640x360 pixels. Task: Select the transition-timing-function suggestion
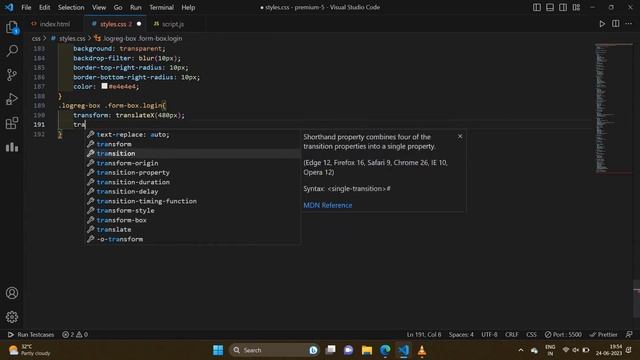coord(193,201)
